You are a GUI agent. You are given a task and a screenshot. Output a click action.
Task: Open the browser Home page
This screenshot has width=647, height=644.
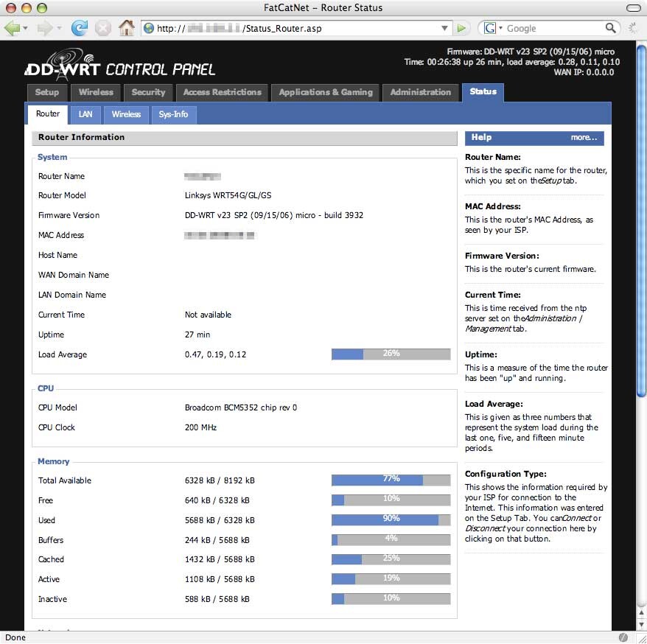[x=127, y=28]
